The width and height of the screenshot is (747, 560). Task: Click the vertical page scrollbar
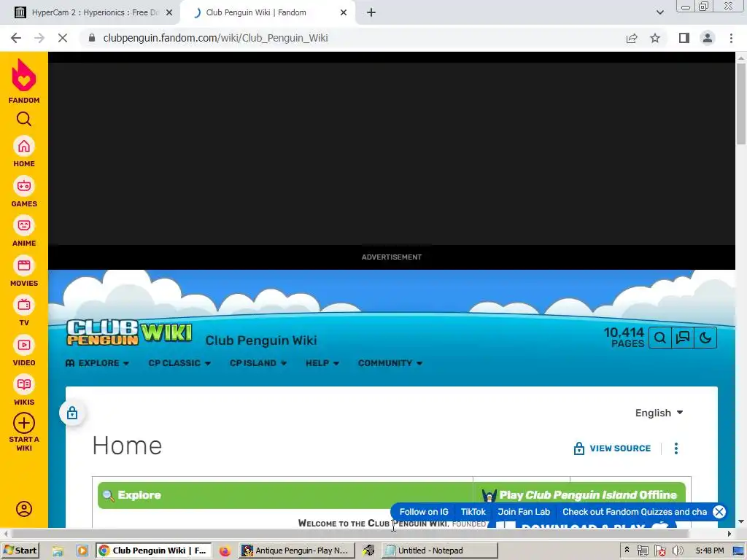tap(741, 104)
